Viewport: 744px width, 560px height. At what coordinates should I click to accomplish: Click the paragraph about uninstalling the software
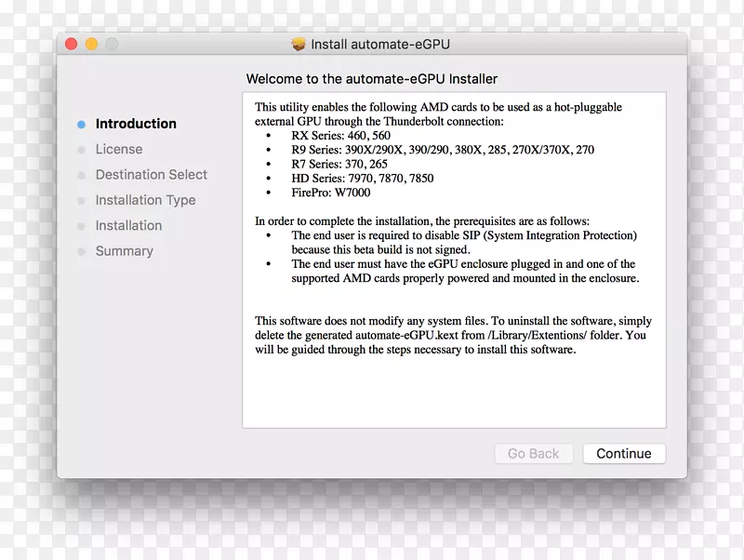click(x=453, y=335)
